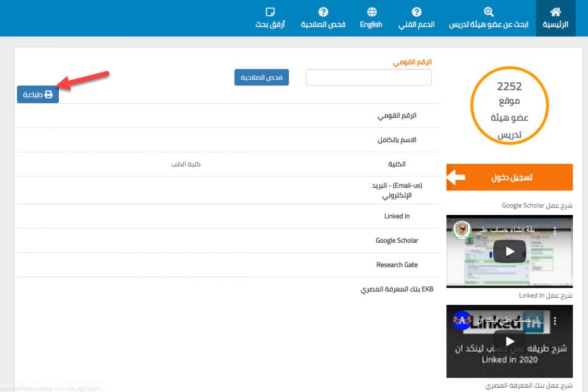The image size is (588, 392).
Task: Open faculty member search via magnifier icon
Action: point(488,12)
